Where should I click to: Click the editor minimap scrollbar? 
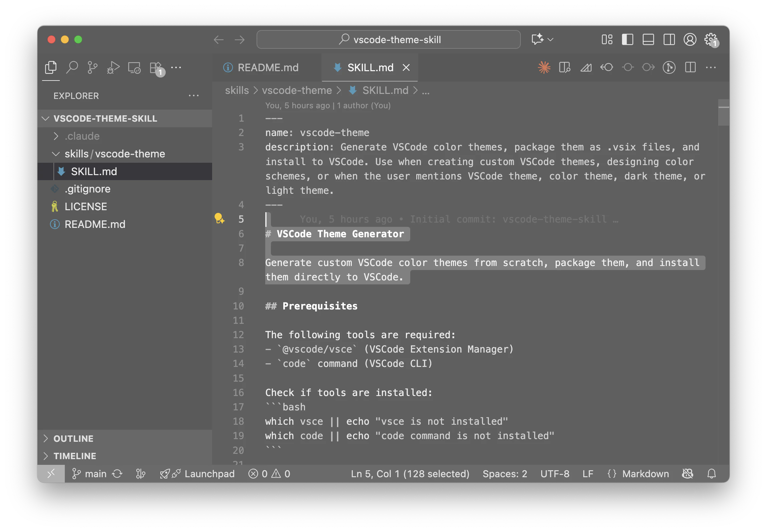click(x=724, y=113)
